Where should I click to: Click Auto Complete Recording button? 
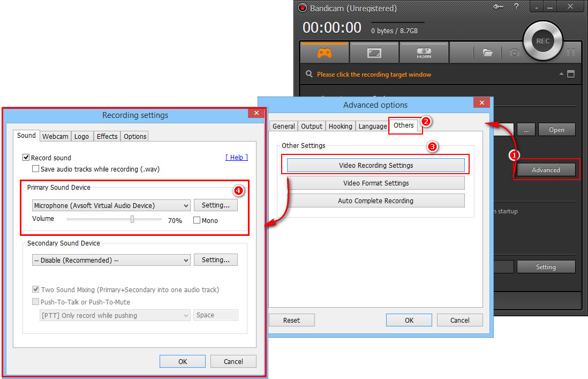pos(376,200)
